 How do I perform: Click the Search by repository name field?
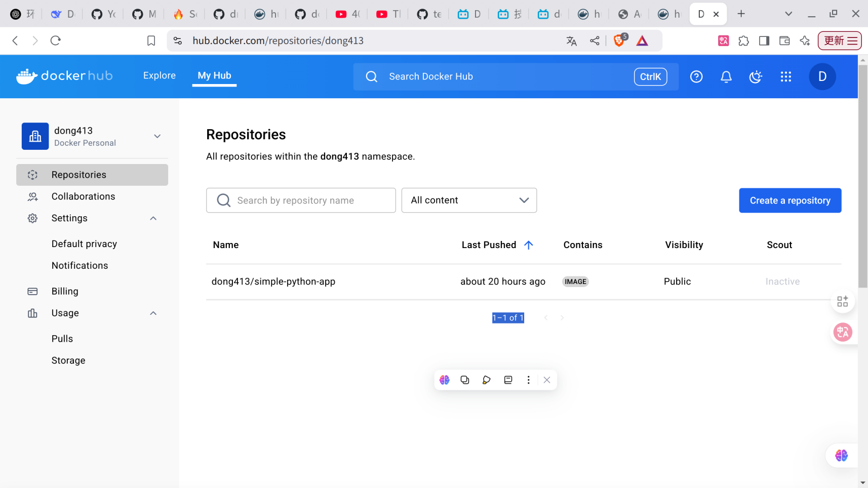click(x=301, y=200)
